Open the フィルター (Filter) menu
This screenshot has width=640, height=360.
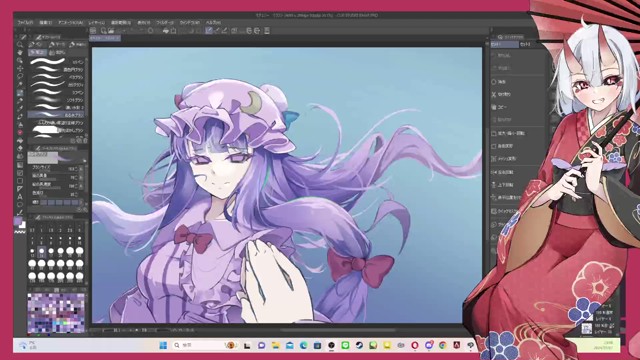click(165, 22)
